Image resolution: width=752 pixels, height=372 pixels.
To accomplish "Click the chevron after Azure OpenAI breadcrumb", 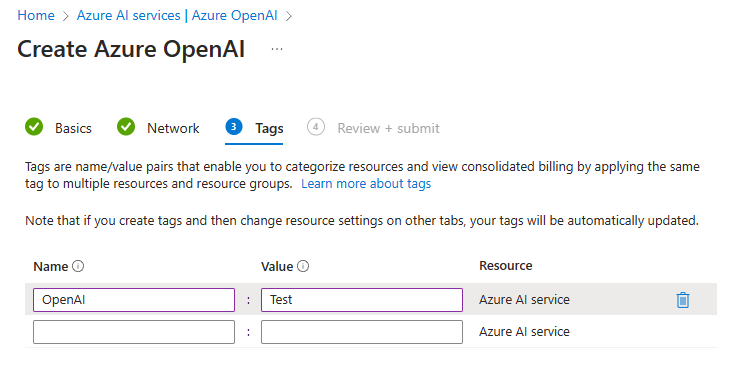I will click(x=288, y=16).
